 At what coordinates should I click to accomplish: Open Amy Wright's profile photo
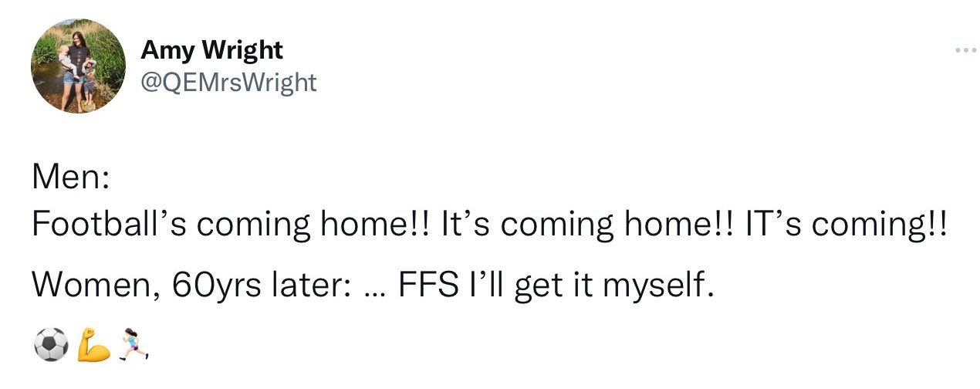point(79,66)
